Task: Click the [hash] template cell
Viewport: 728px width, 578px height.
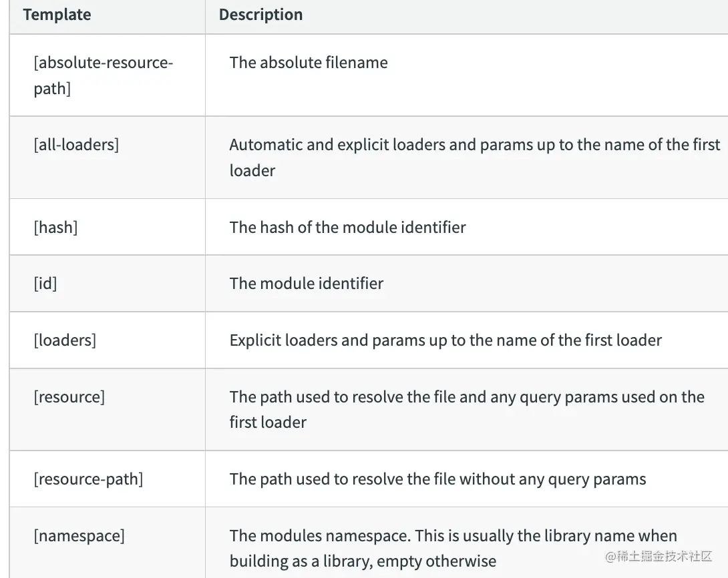Action: 55,227
